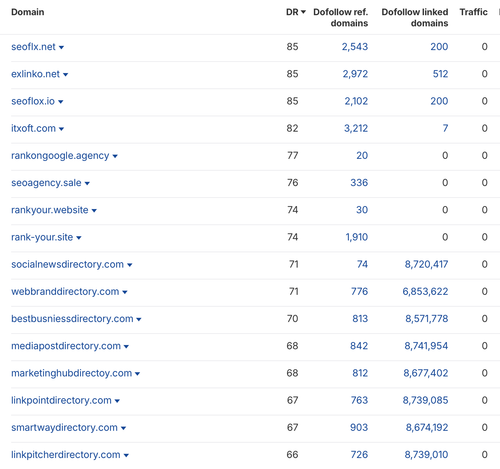
Task: Open rank-your.site domain link
Action: (42, 237)
